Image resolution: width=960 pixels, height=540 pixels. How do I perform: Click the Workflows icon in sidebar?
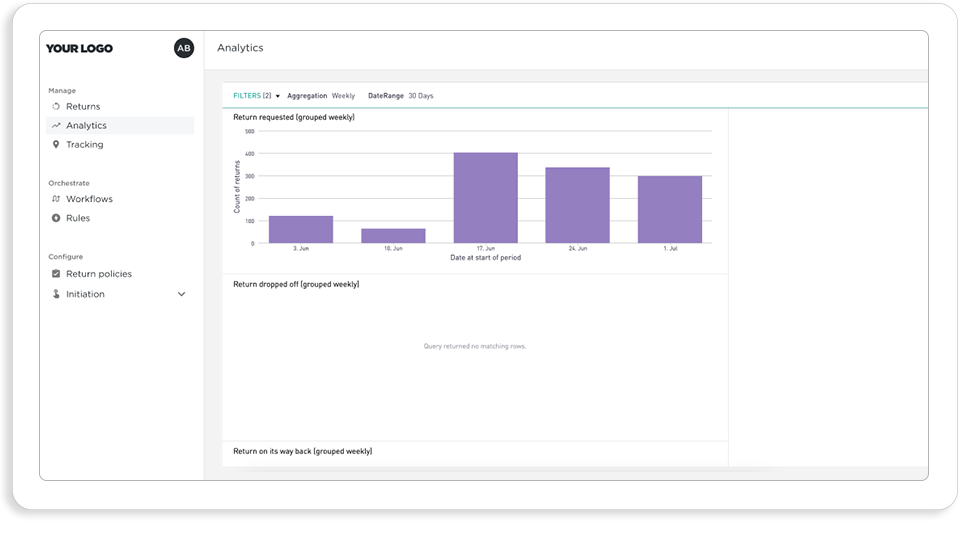56,199
